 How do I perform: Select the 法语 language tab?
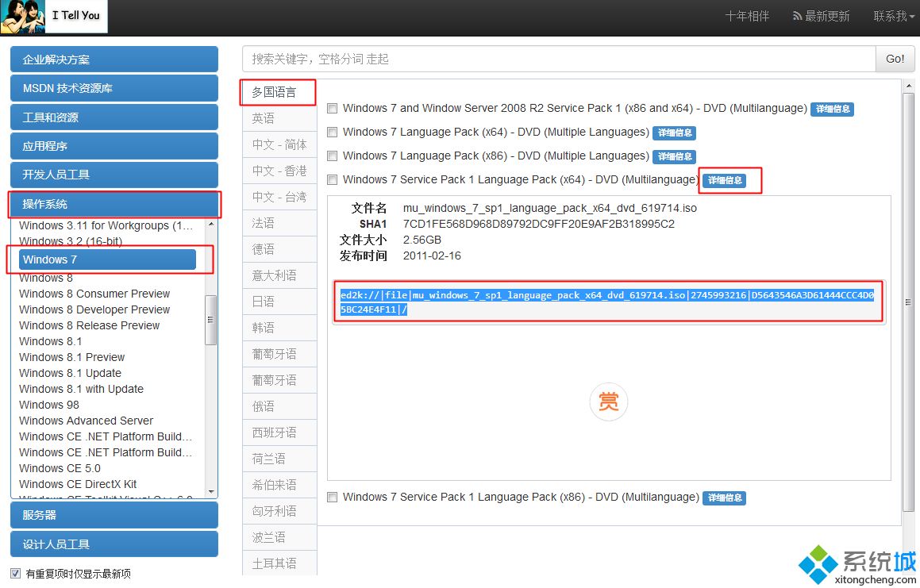pos(279,223)
